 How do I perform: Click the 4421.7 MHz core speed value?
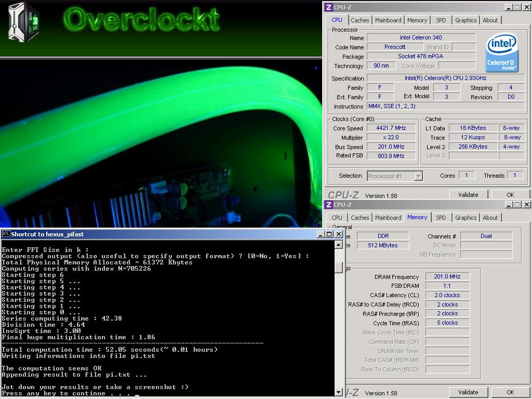click(391, 128)
